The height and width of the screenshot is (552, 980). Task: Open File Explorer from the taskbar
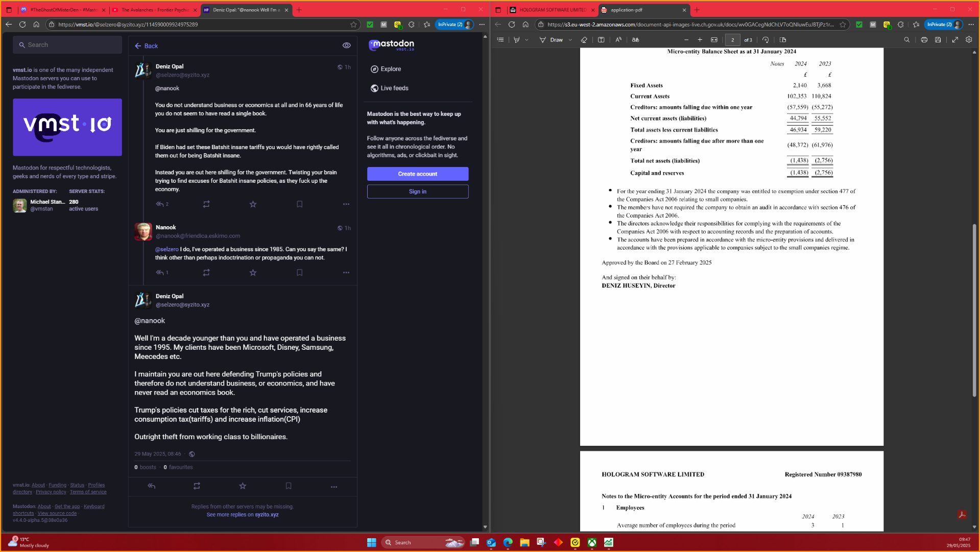click(x=524, y=542)
